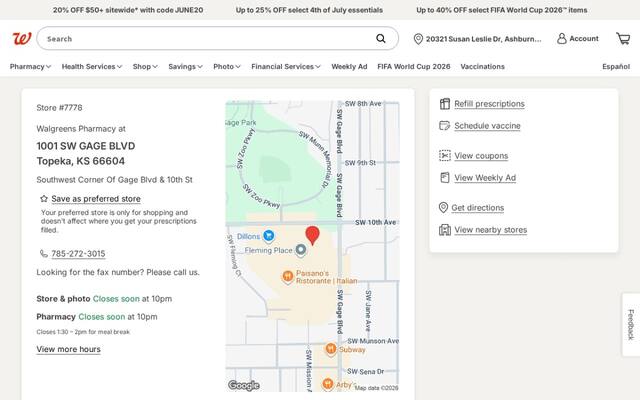Click 25% OFF 4th of July essentials promo

click(x=309, y=10)
